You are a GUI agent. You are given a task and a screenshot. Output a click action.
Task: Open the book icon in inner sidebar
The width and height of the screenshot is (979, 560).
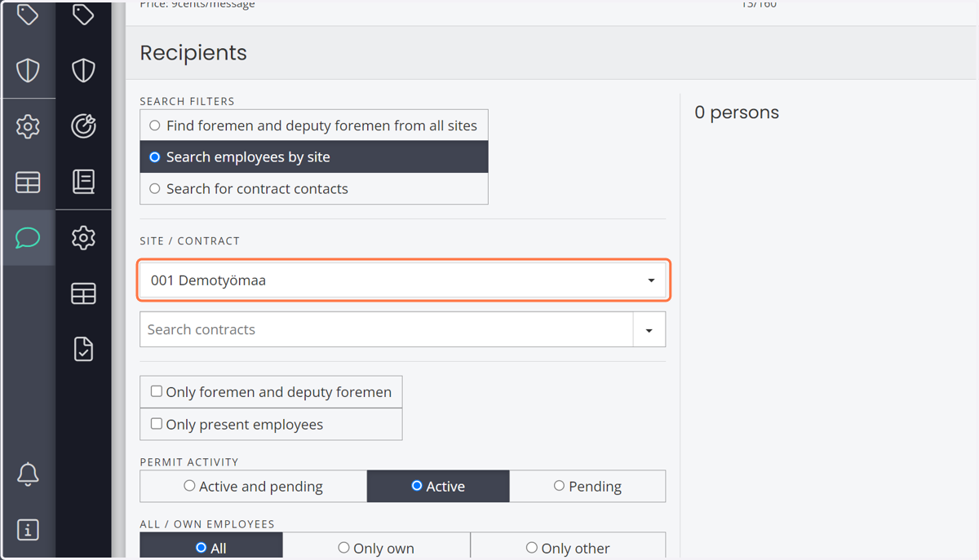(x=83, y=181)
